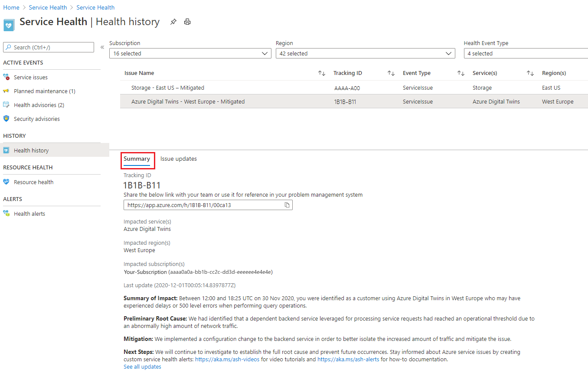Open Health alerts in sidebar
Viewport: 588px width, 389px height.
[29, 214]
